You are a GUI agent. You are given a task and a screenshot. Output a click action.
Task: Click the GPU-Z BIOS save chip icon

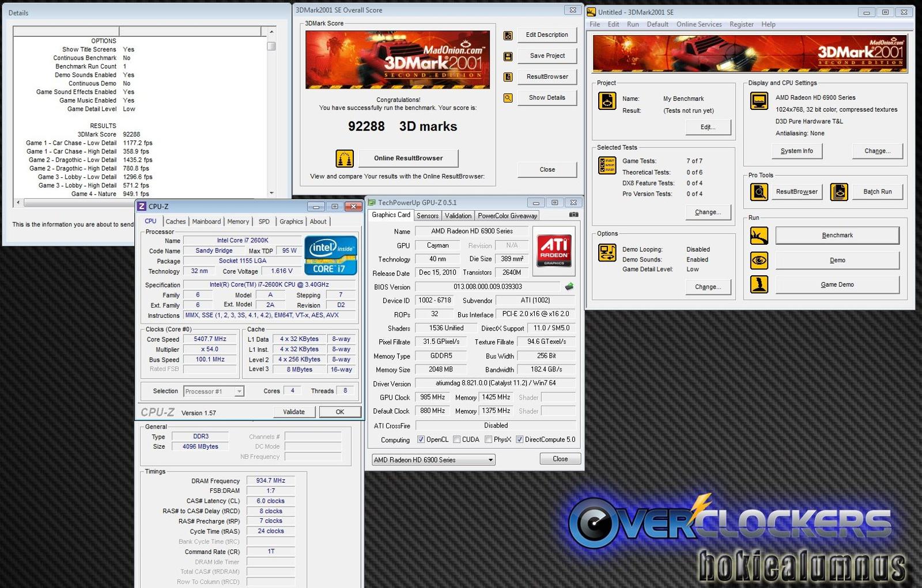[569, 286]
